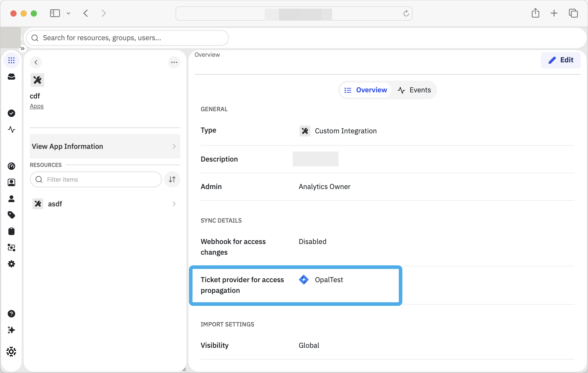The width and height of the screenshot is (588, 373).
Task: Click the magnifier icon in search bar
Action: click(x=35, y=38)
